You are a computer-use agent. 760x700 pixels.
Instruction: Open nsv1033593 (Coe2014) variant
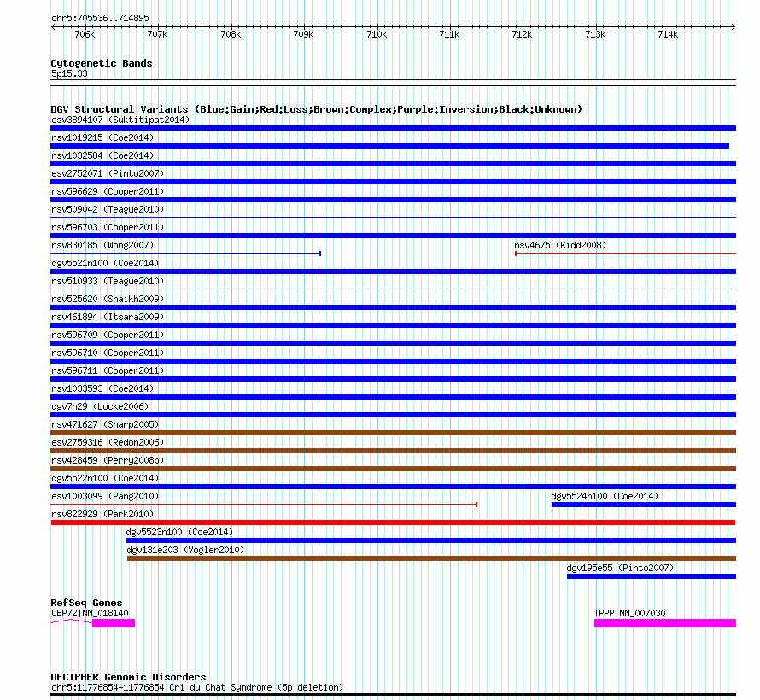[102, 388]
